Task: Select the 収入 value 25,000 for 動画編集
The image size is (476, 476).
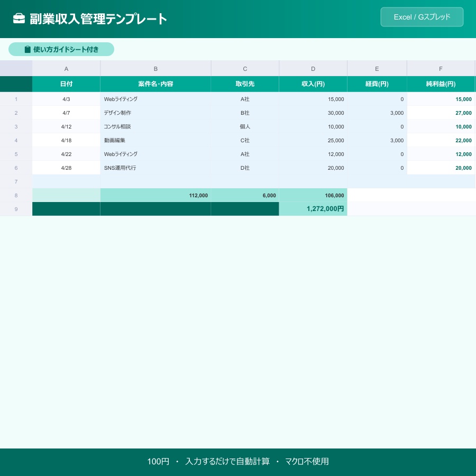Action: coord(313,140)
